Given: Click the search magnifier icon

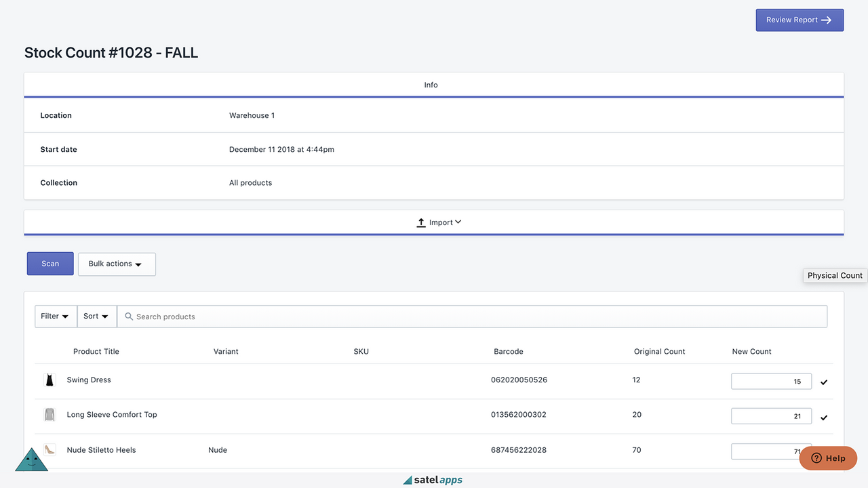Looking at the screenshot, I should pos(129,317).
